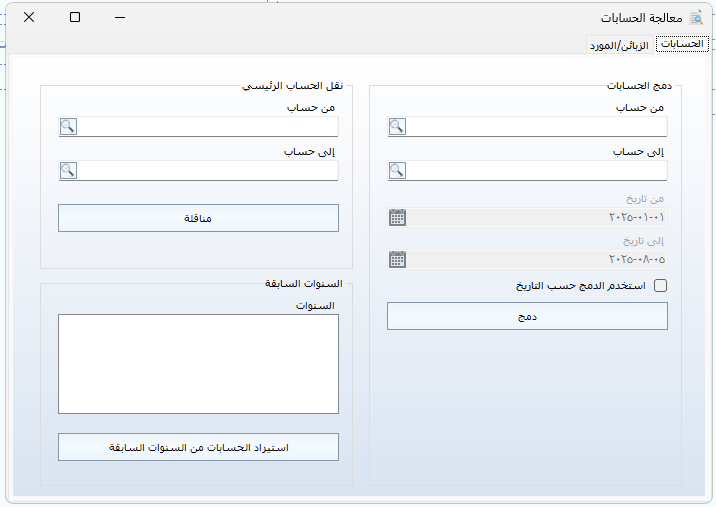Click search icon in merge accounts 'من حساب' field
The image size is (716, 507).
397,127
